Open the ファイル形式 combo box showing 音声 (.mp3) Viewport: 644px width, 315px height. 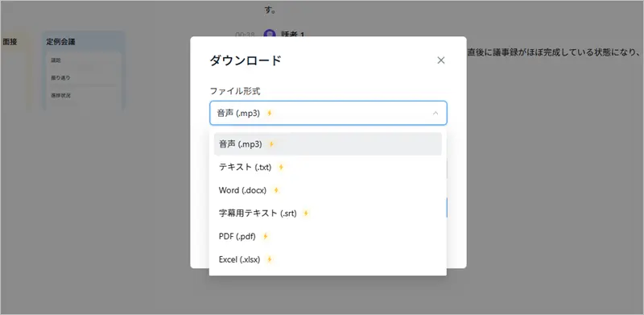[328, 113]
